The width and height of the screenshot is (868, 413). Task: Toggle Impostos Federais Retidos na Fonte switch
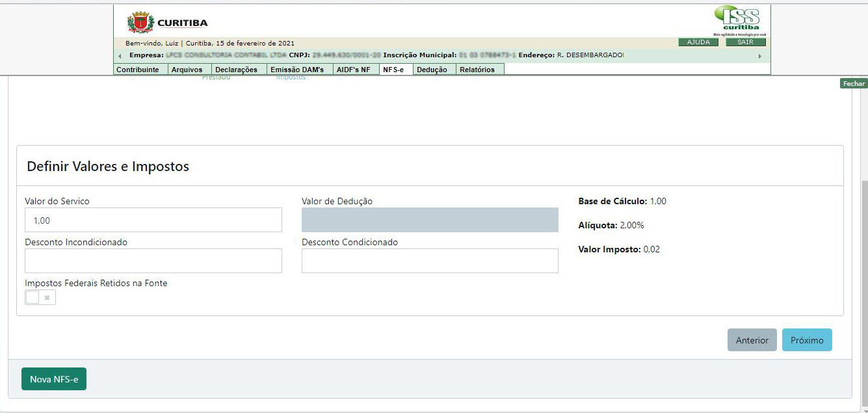click(40, 297)
